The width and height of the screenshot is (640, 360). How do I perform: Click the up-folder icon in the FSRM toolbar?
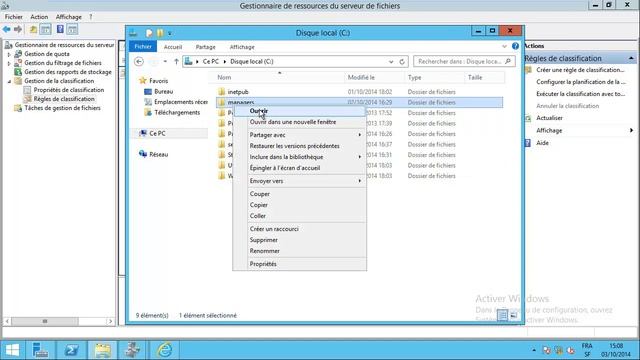[33, 29]
